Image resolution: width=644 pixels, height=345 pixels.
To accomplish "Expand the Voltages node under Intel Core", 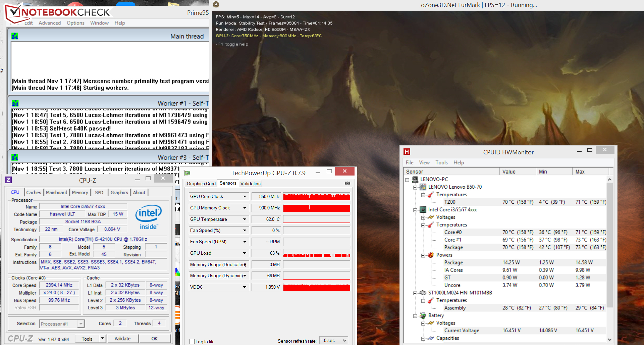I will point(423,217).
